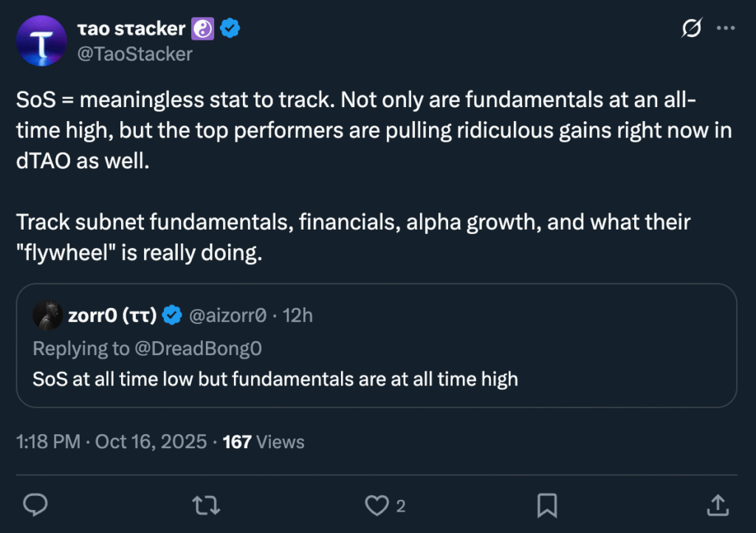The width and height of the screenshot is (756, 533).
Task: Click Tao Stacker's blue verified badge
Action: (x=231, y=29)
